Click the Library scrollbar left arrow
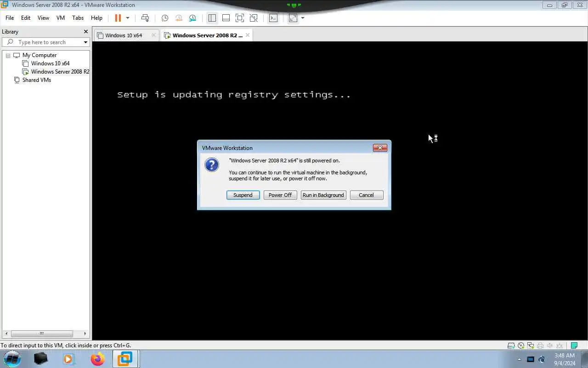Image resolution: width=588 pixels, height=368 pixels. pyautogui.click(x=6, y=333)
